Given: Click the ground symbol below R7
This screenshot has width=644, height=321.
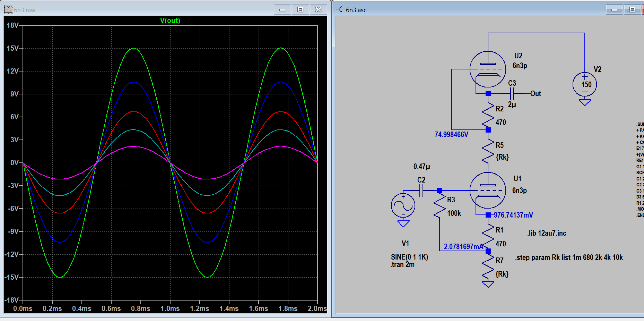Looking at the screenshot, I should (488, 284).
